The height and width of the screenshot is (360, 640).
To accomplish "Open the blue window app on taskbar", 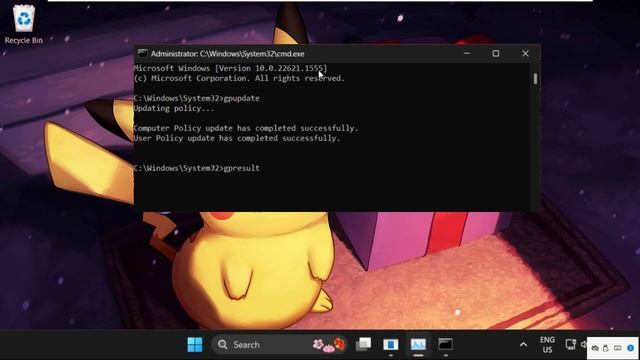I will 391,344.
